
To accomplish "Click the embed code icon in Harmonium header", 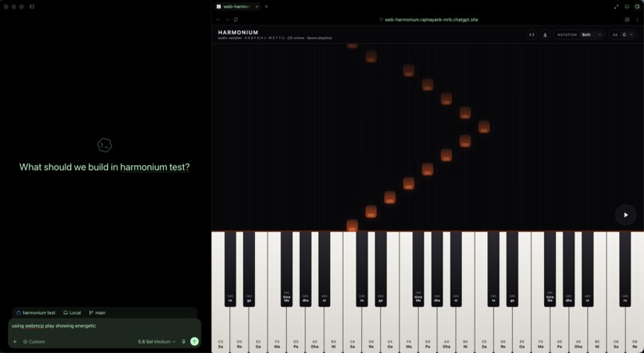I will (531, 35).
